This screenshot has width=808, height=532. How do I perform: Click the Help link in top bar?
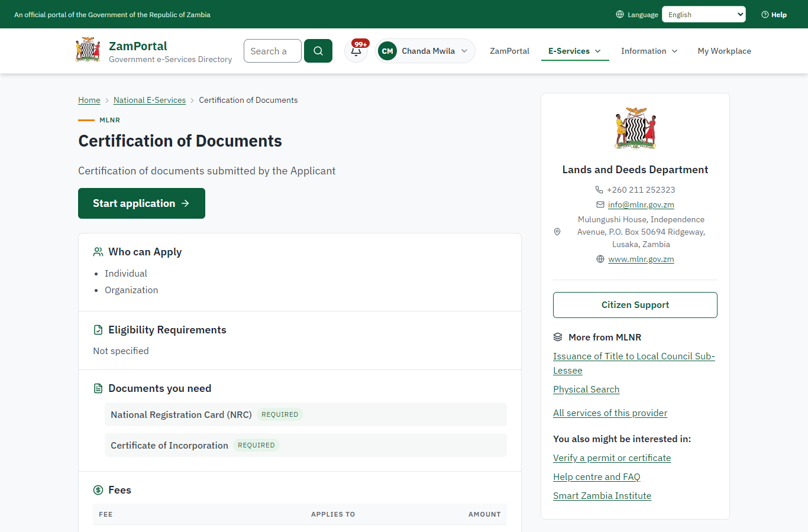click(774, 15)
